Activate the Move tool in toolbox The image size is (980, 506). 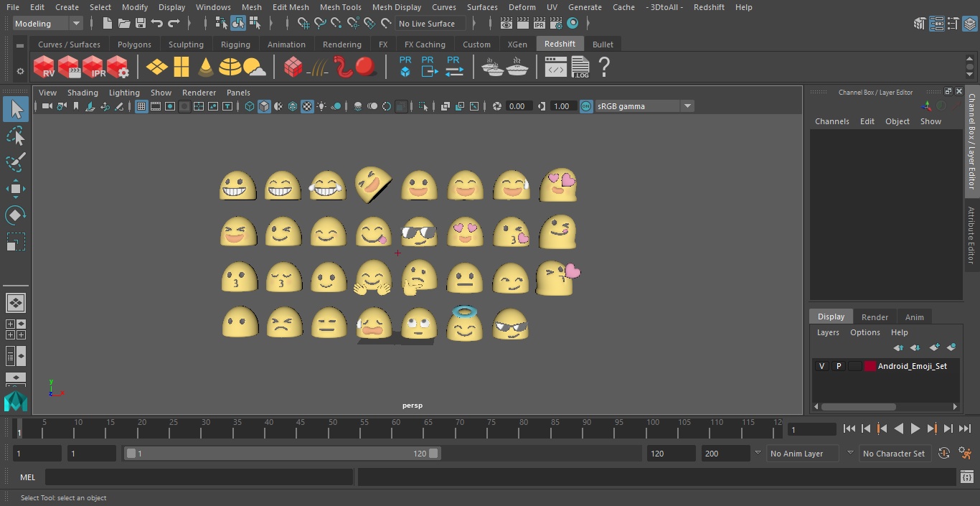[x=16, y=189]
